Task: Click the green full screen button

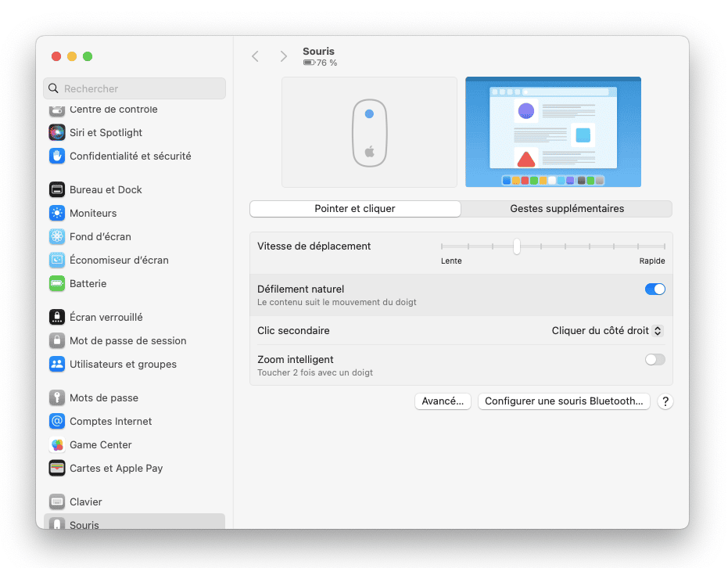Action: pos(88,56)
